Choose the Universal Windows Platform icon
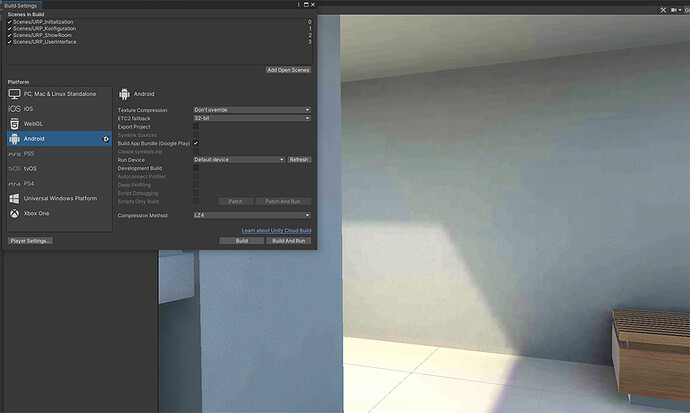690x413 pixels. click(x=15, y=198)
